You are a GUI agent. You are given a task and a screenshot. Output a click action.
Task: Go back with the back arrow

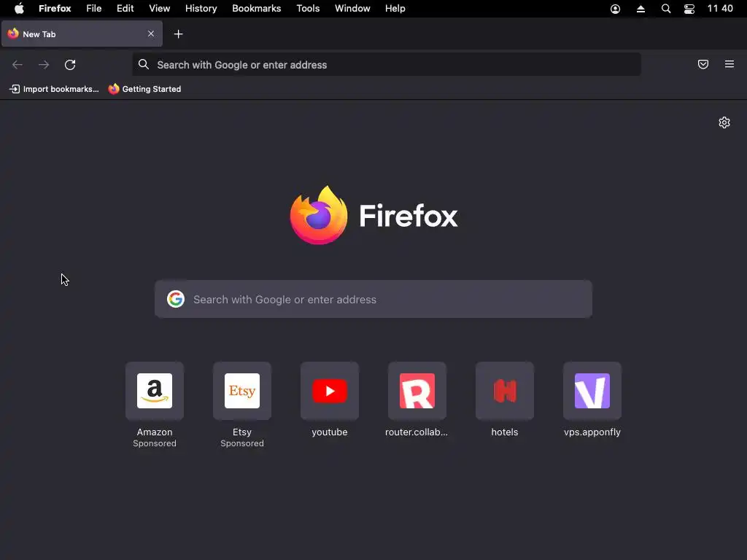(18, 65)
